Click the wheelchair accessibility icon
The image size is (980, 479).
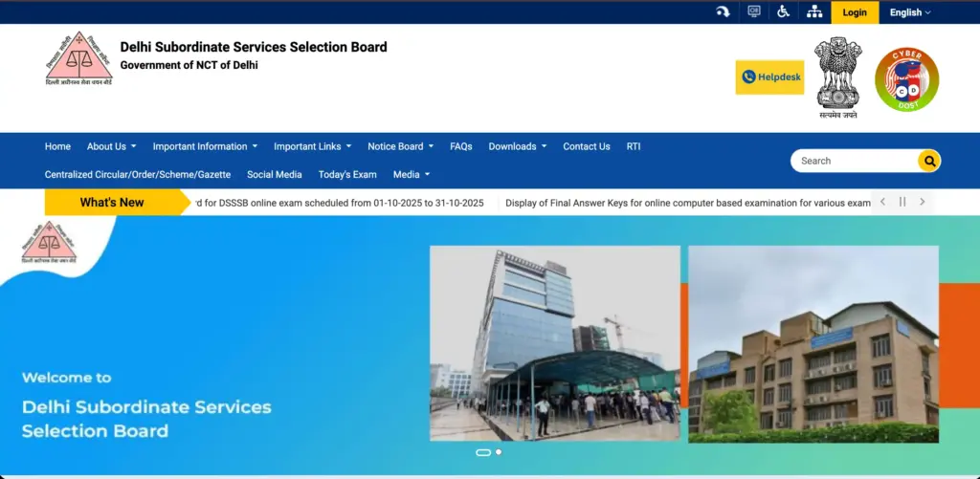(783, 12)
